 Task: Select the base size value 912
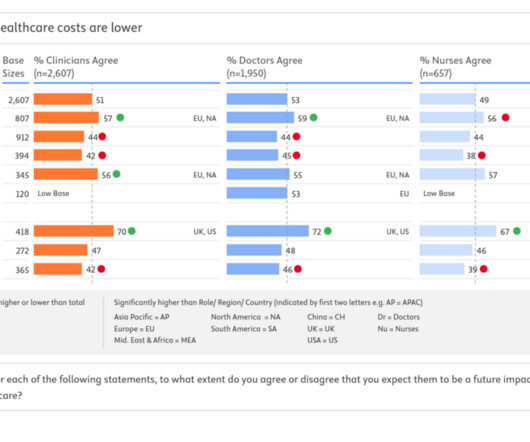point(22,138)
